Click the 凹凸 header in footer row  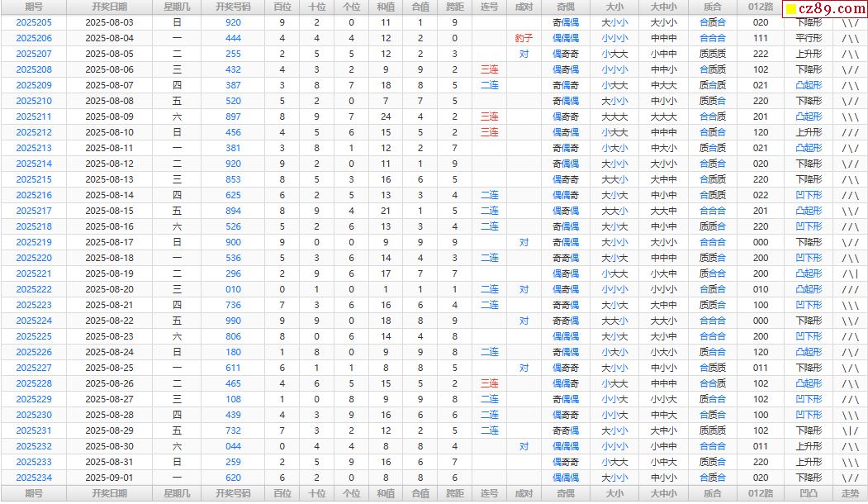click(x=809, y=493)
